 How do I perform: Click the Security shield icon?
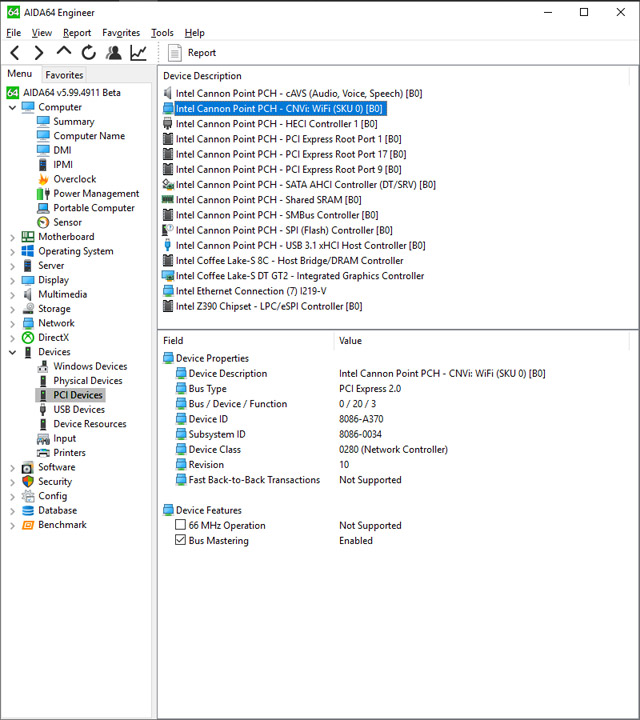(28, 481)
